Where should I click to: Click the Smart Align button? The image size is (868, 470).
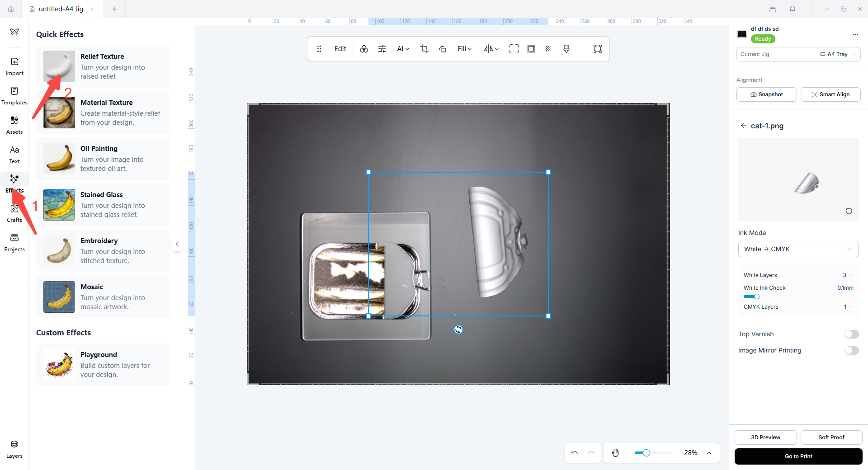click(830, 94)
